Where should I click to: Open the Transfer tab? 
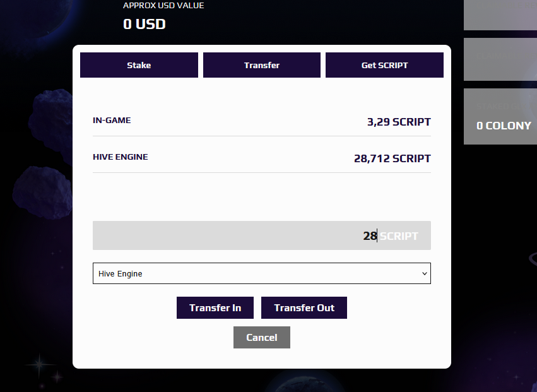tap(262, 65)
